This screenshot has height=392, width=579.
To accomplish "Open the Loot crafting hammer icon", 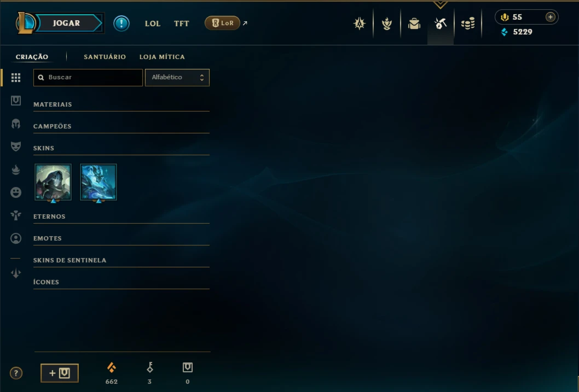I will [441, 24].
